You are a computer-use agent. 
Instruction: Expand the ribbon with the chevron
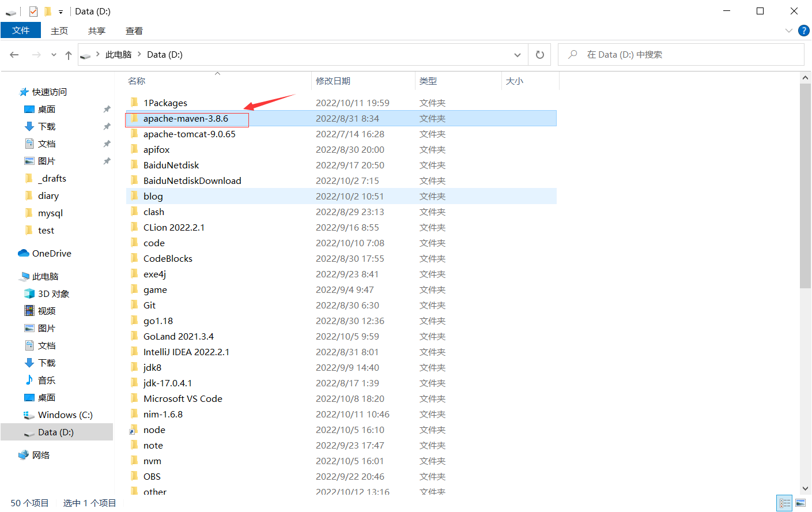pos(788,31)
